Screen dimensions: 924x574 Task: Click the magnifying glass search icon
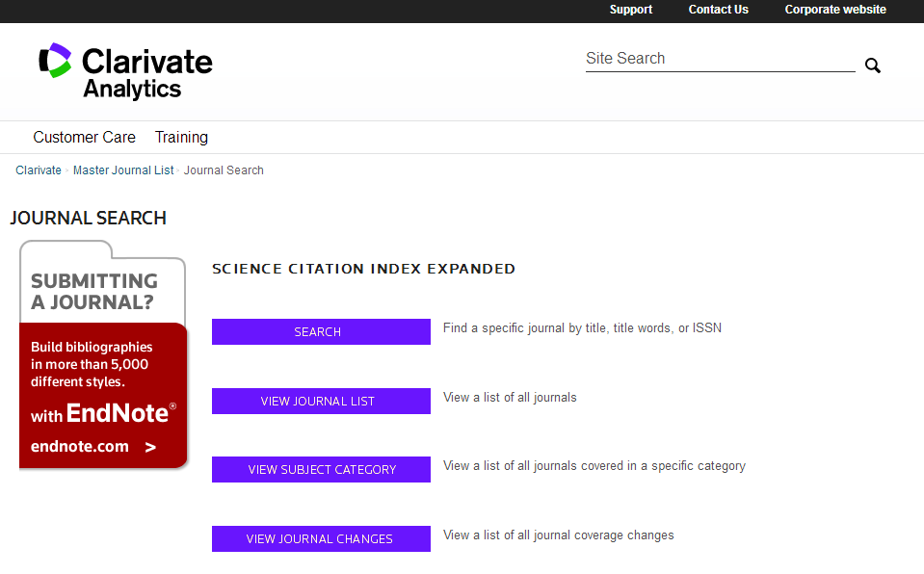pyautogui.click(x=872, y=65)
